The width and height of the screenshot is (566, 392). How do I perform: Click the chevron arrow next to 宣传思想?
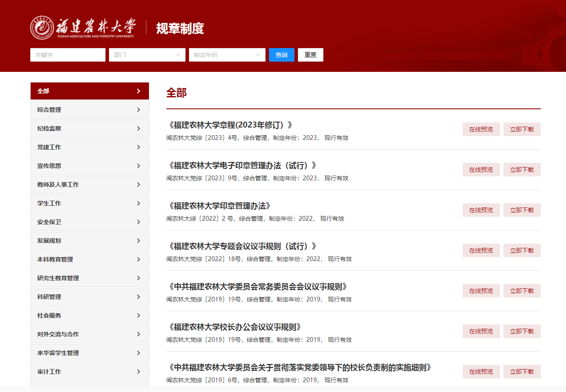(138, 166)
